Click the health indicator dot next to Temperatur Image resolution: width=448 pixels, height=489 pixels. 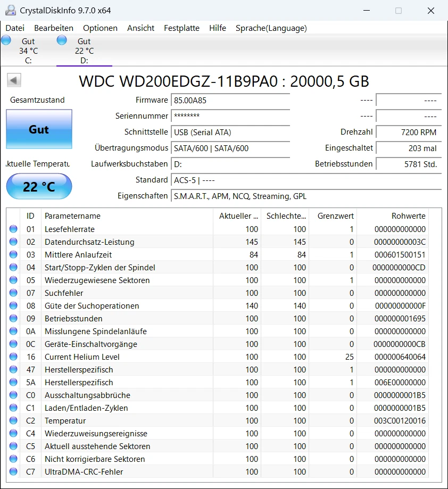click(13, 420)
